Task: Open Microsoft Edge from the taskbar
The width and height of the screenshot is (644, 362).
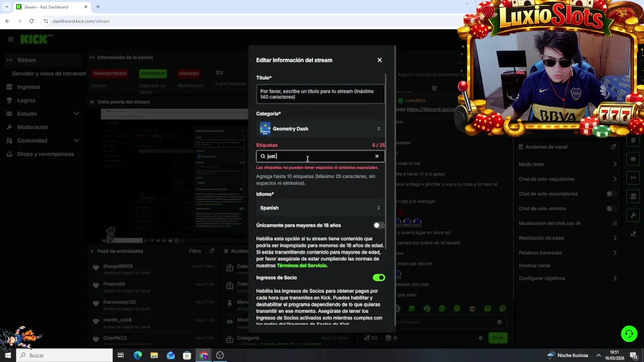Action: tap(138, 355)
